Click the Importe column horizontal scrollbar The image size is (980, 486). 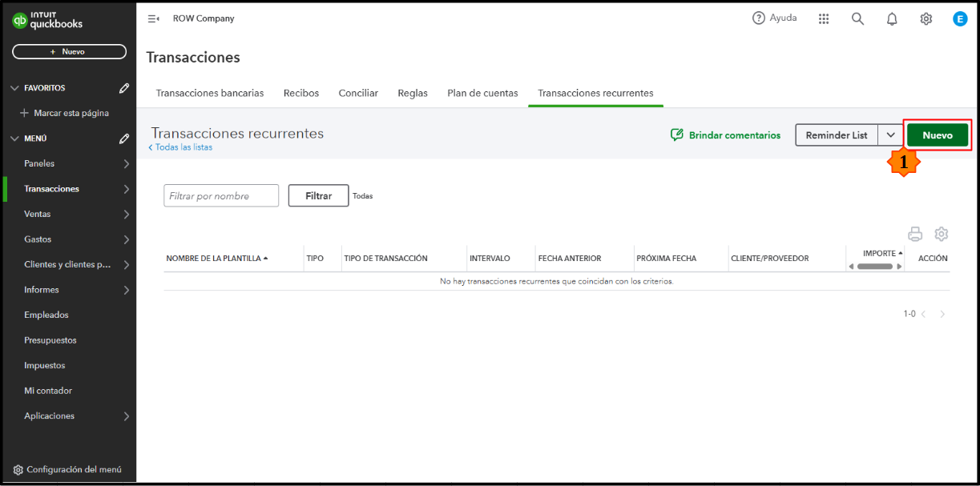point(874,267)
